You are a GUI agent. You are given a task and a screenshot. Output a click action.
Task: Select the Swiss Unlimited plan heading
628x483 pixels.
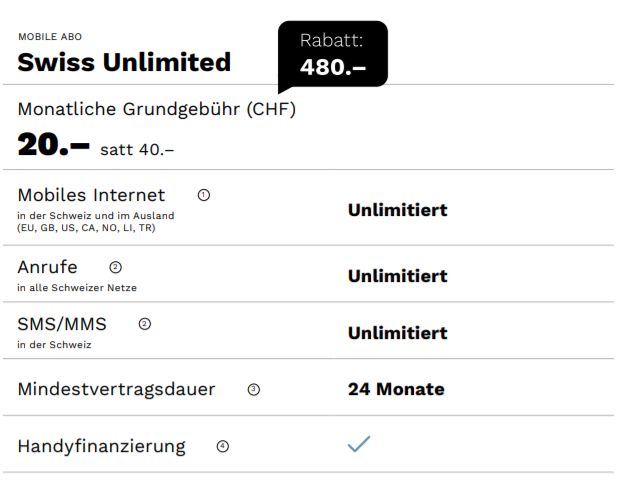pyautogui.click(x=124, y=63)
